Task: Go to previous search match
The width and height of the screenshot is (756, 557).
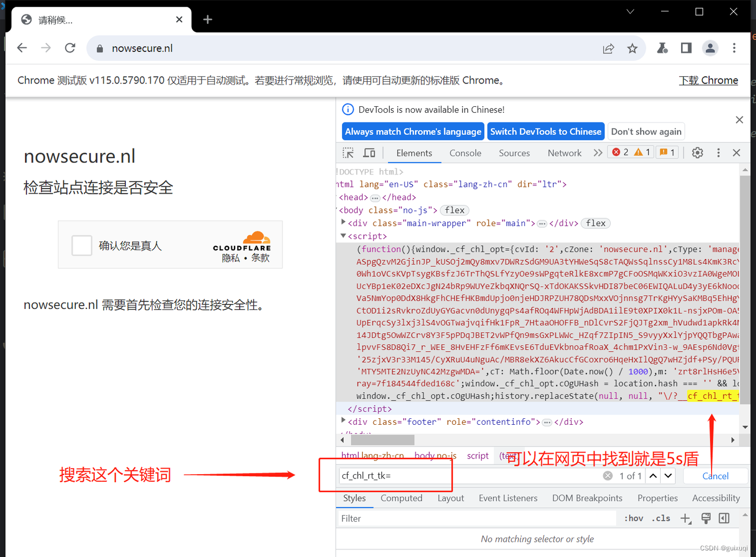Action: click(x=653, y=476)
